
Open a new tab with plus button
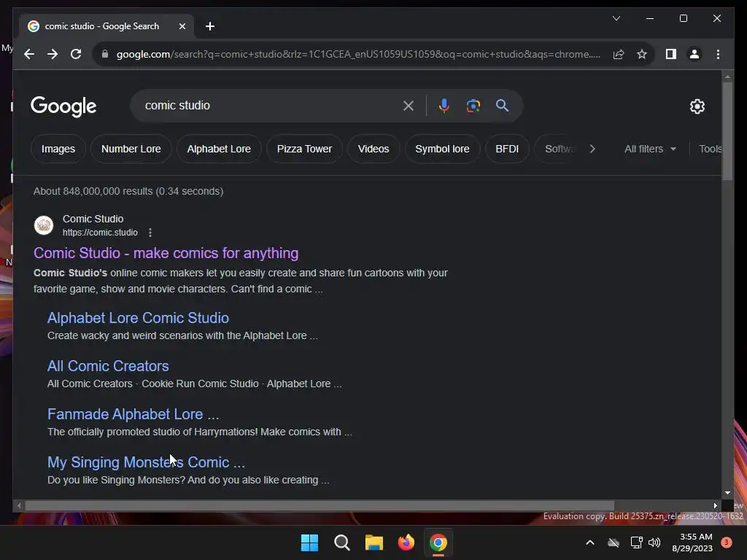pos(210,26)
